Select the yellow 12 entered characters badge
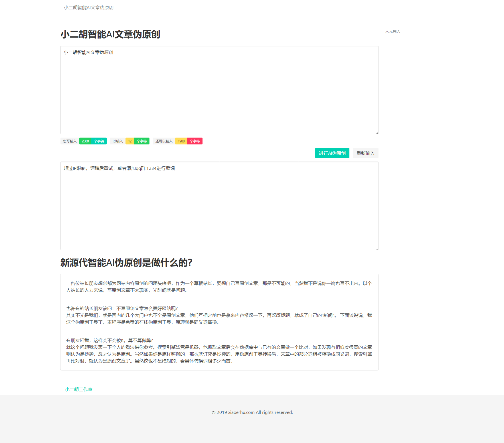The width and height of the screenshot is (504, 443). point(129,141)
